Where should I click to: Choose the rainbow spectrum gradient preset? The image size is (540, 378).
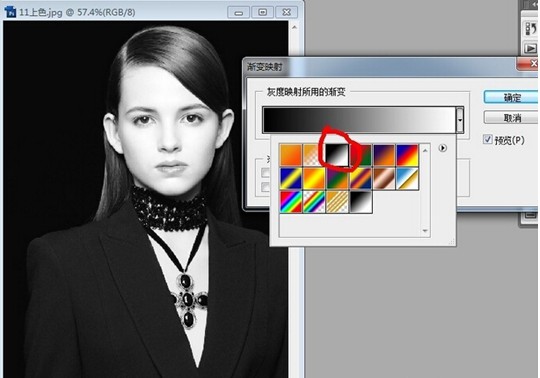291,202
